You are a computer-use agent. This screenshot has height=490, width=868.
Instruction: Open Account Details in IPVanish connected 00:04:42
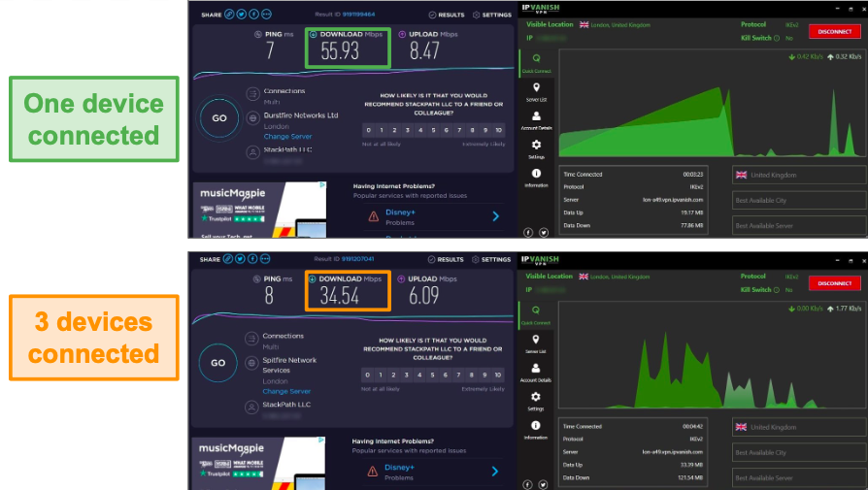click(535, 373)
